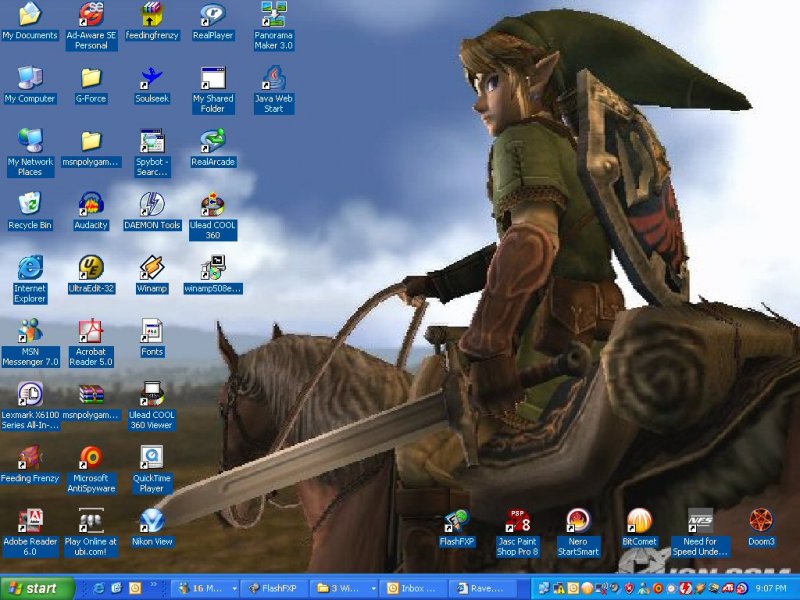
Task: Open the Fonts shortcut
Action: [x=152, y=338]
